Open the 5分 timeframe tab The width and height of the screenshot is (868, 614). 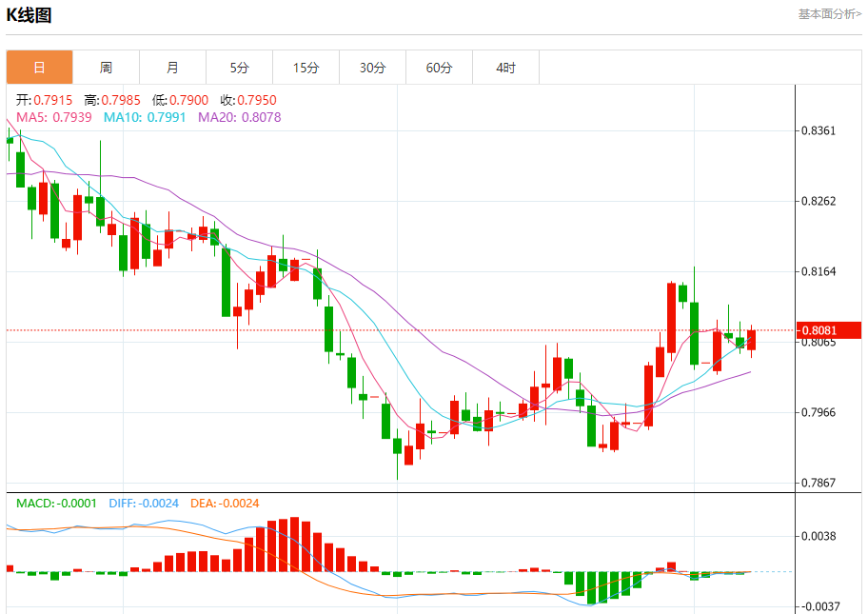tap(239, 68)
